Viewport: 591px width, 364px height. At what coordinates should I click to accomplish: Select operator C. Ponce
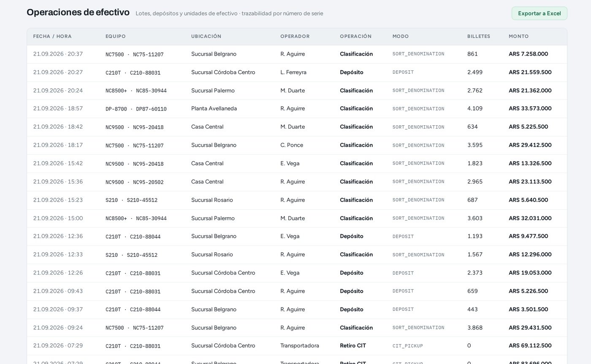coord(292,145)
